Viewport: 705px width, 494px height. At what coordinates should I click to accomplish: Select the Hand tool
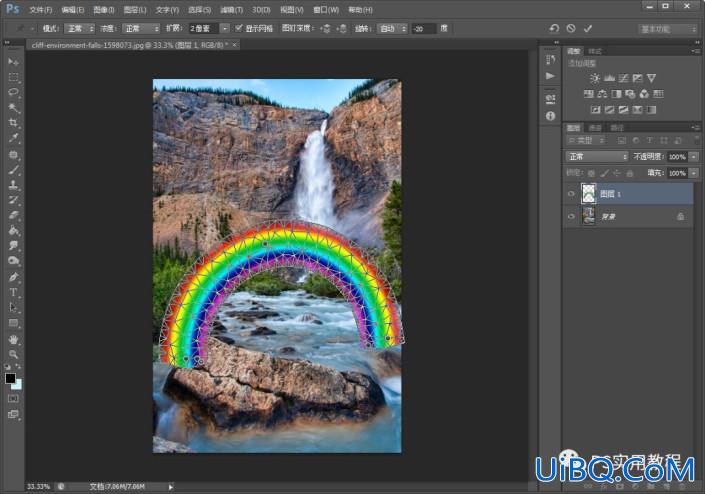pyautogui.click(x=13, y=339)
